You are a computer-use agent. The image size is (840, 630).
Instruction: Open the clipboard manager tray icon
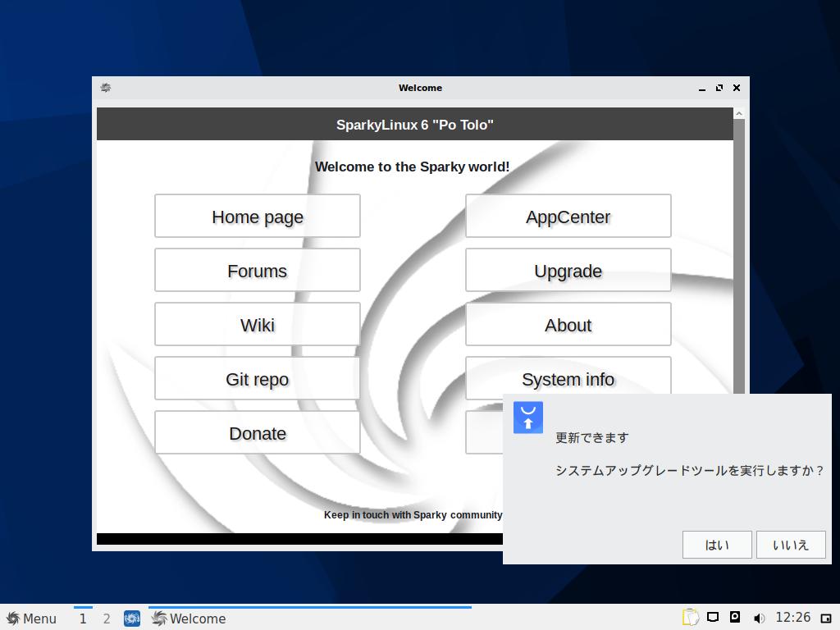pyautogui.click(x=691, y=618)
